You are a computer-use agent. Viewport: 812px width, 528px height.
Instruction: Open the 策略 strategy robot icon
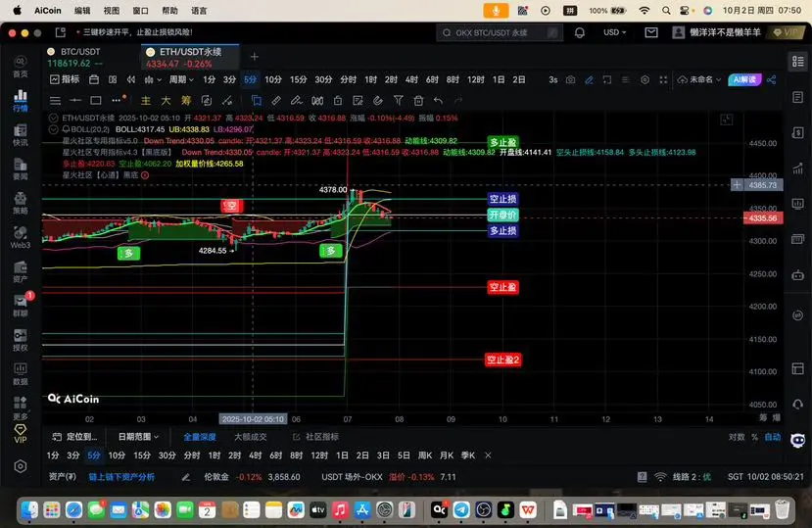21,203
